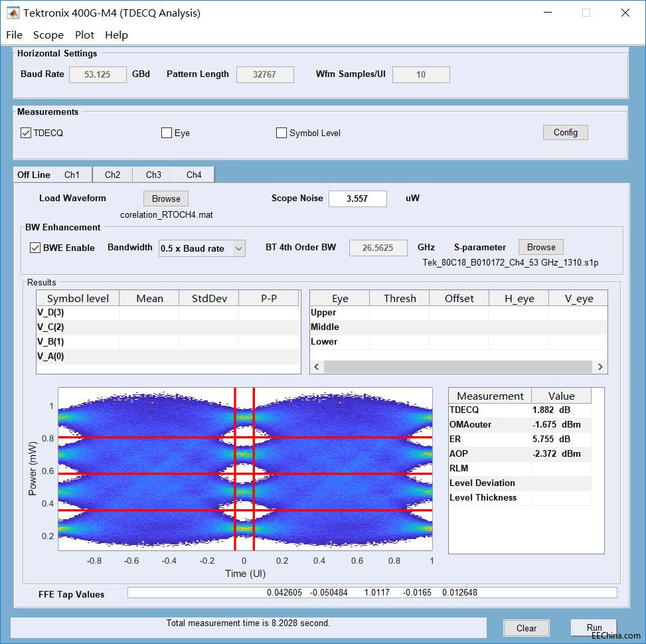The width and height of the screenshot is (646, 644).
Task: Open the File menu
Action: [14, 35]
